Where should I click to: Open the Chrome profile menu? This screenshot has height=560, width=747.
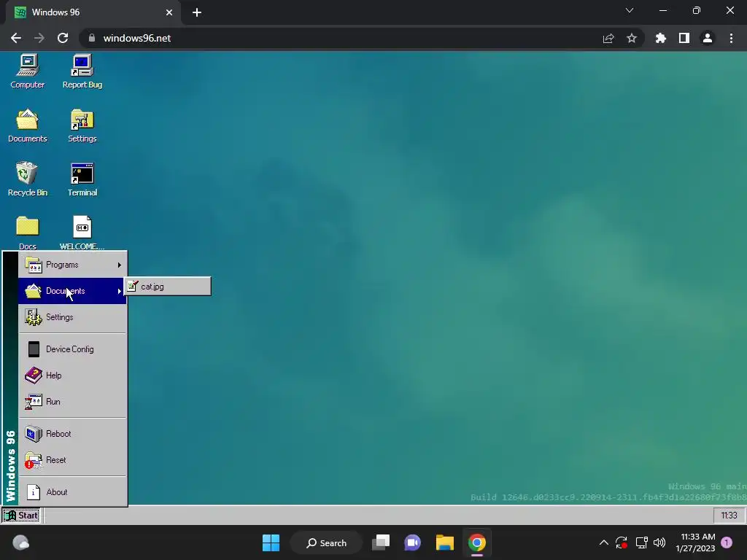[708, 38]
